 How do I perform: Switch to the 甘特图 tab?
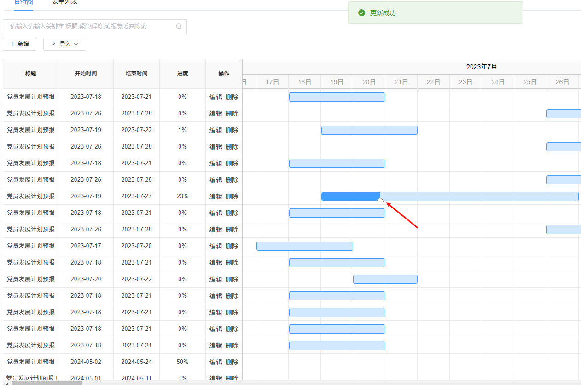coord(23,2)
